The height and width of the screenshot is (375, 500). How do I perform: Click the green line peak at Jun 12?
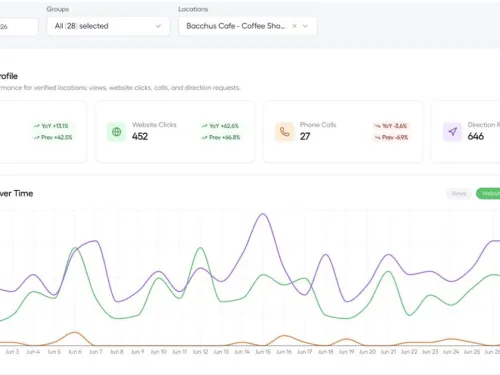(x=200, y=248)
